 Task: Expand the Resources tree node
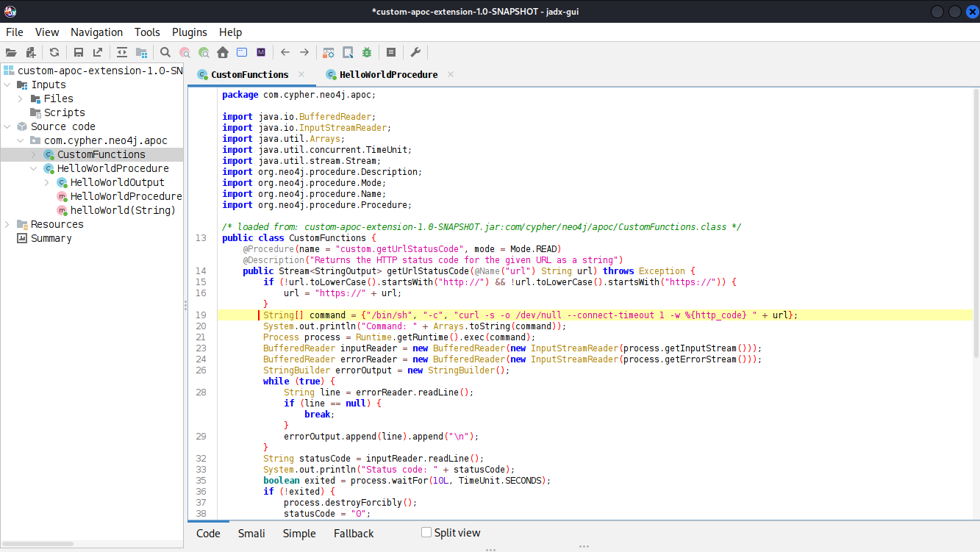[x=7, y=224]
